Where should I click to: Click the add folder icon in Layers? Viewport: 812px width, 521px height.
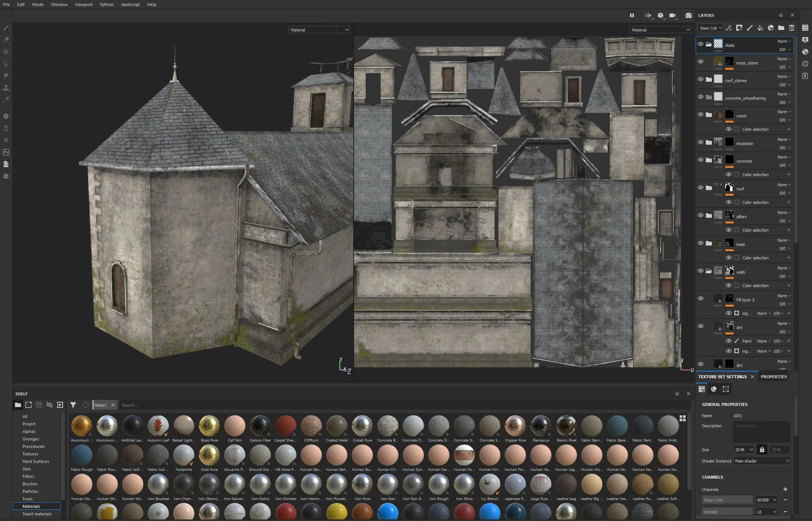(781, 28)
